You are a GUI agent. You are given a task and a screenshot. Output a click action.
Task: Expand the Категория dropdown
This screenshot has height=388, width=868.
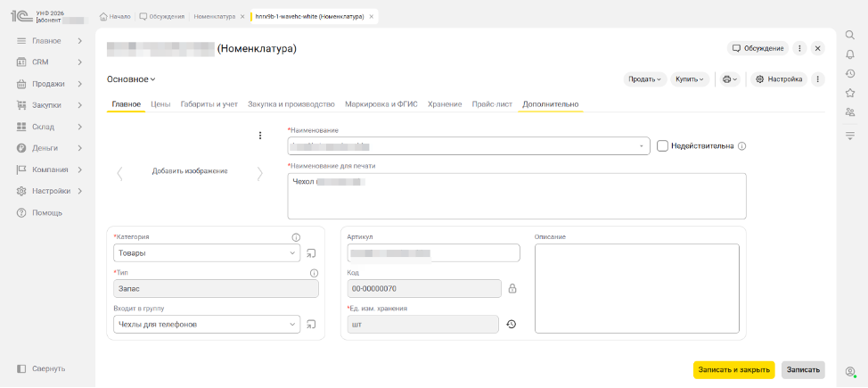pyautogui.click(x=294, y=253)
